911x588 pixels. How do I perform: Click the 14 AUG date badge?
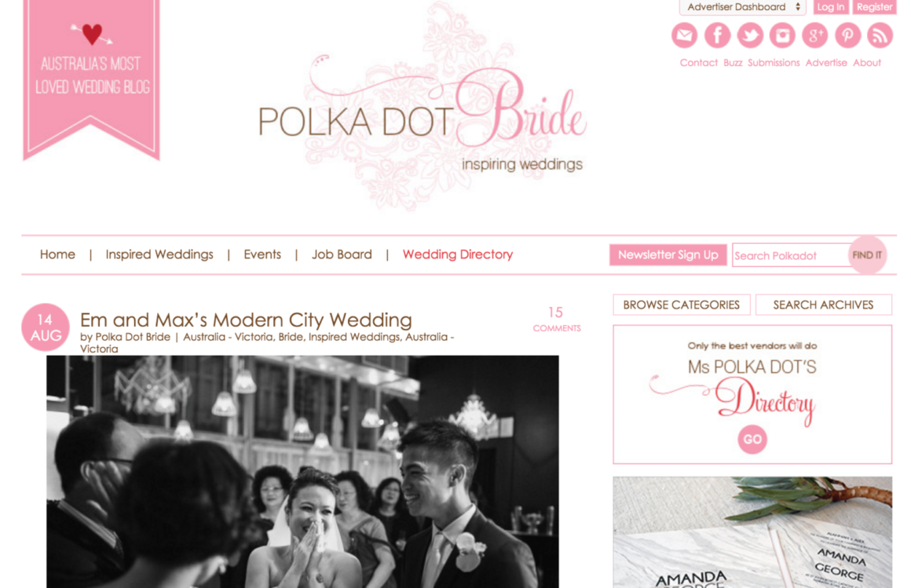tap(46, 327)
